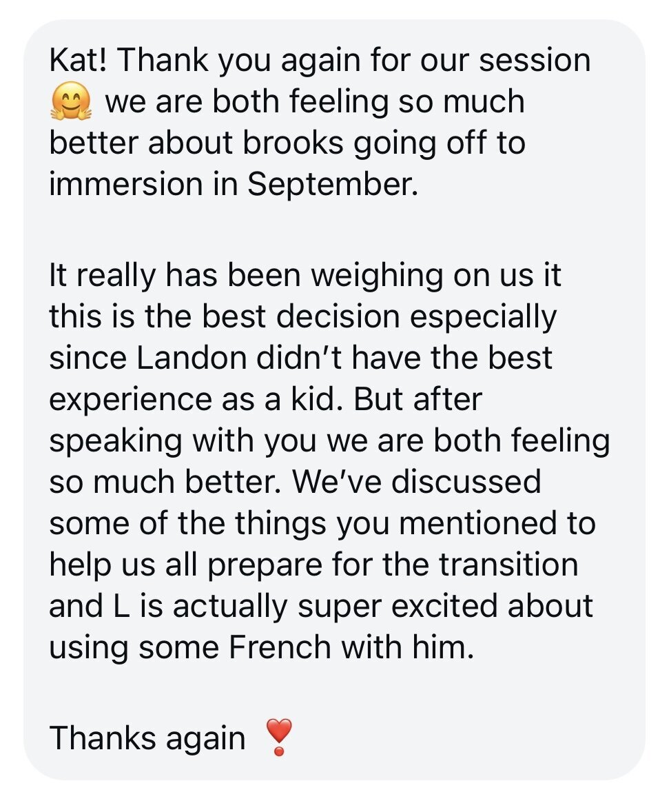Tap the word "session" in the first line

tap(535, 61)
